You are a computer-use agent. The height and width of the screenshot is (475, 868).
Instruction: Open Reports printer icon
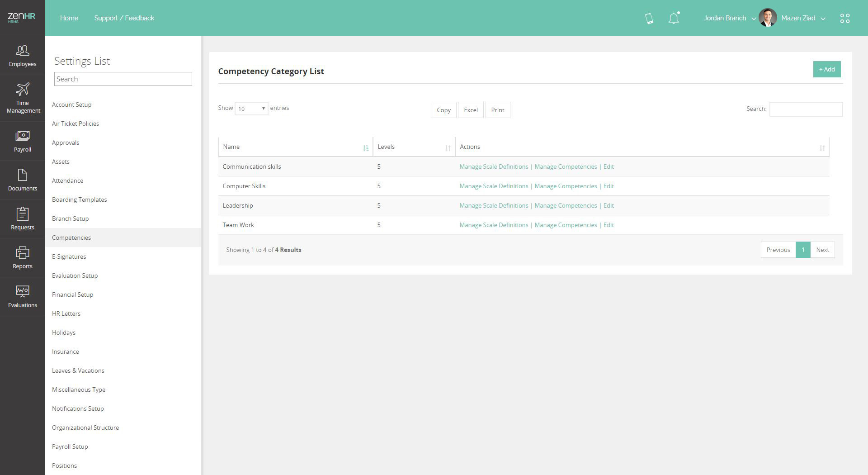pos(22,253)
